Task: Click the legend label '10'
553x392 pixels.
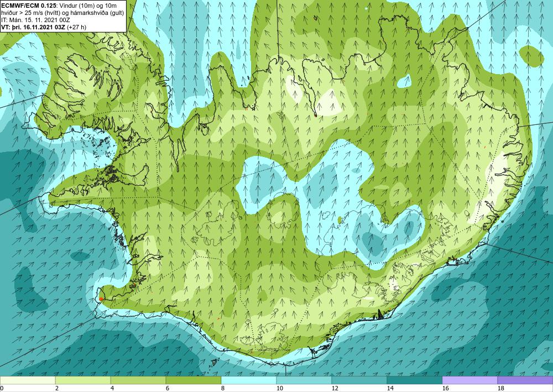Action: 279,388
